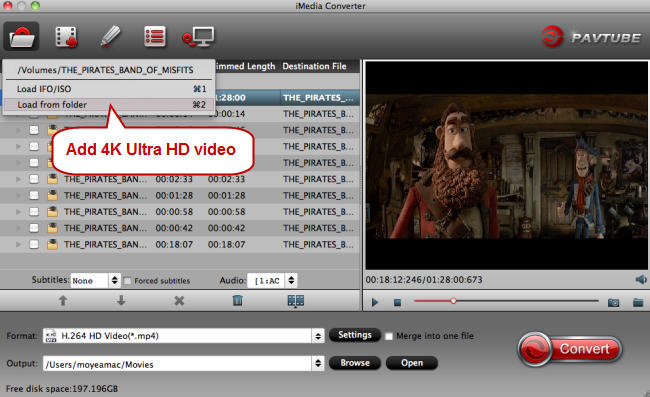Open the Subtitles dropdown
650x397 pixels.
[95, 281]
